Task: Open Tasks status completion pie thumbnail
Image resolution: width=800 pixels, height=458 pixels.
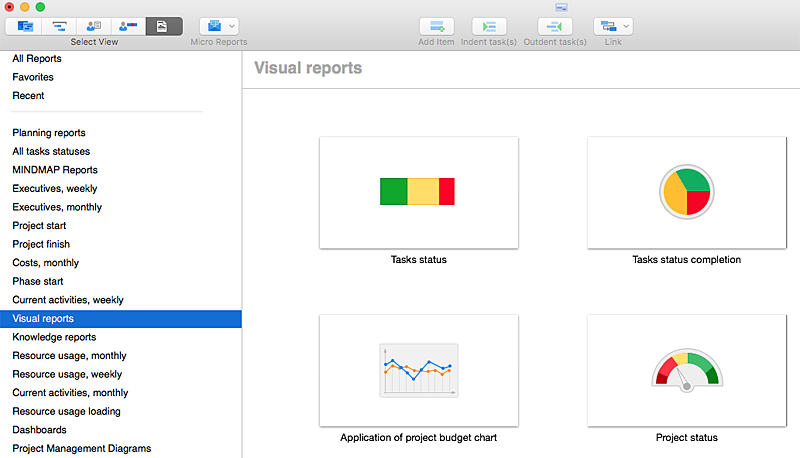Action: 687,193
